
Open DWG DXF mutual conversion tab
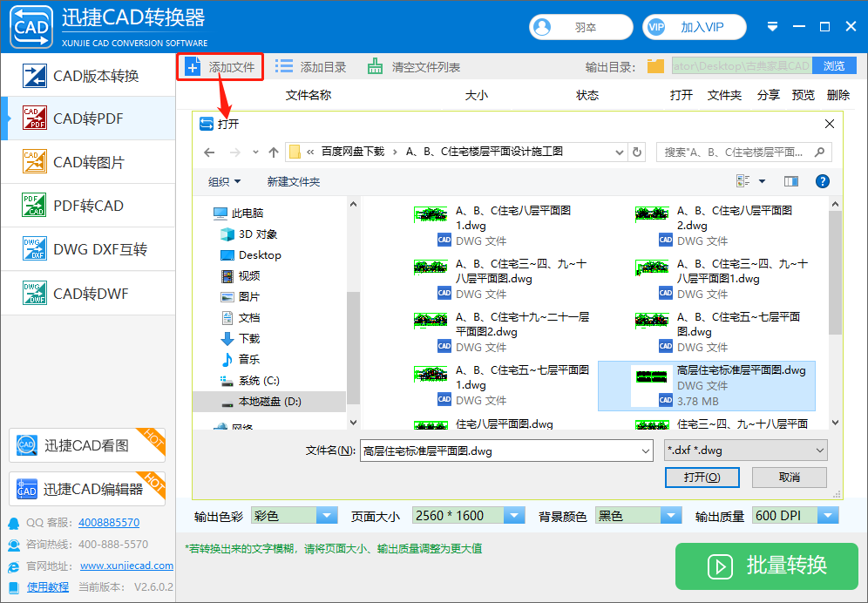click(x=89, y=249)
